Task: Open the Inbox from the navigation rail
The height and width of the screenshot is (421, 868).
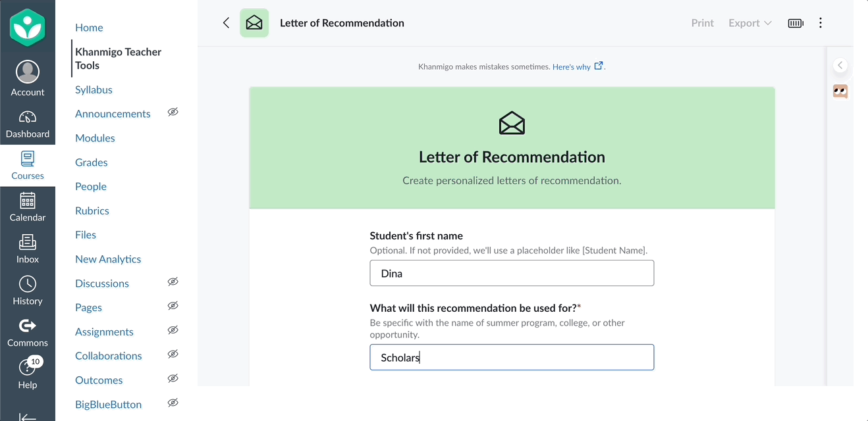Action: pyautogui.click(x=27, y=248)
